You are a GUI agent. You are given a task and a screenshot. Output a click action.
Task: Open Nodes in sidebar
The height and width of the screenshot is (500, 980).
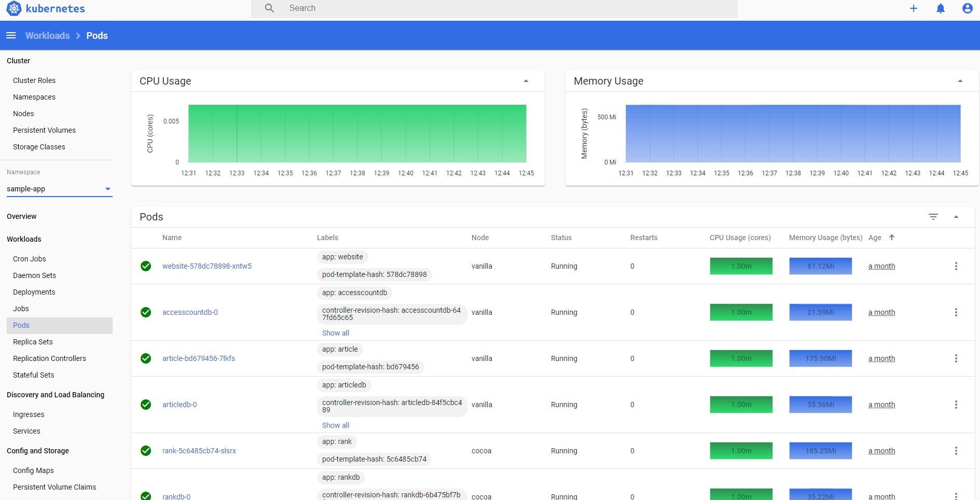click(23, 114)
